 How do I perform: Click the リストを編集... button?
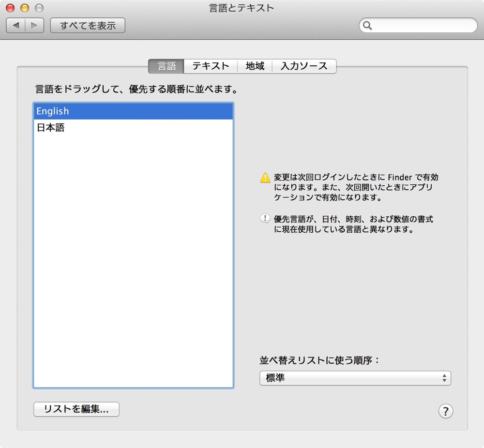76,409
